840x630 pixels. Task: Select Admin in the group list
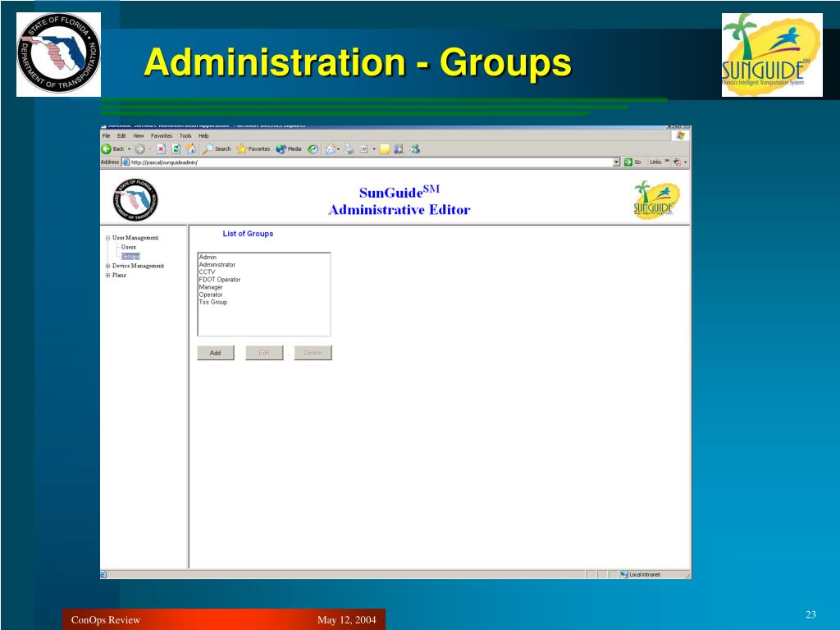(208, 257)
